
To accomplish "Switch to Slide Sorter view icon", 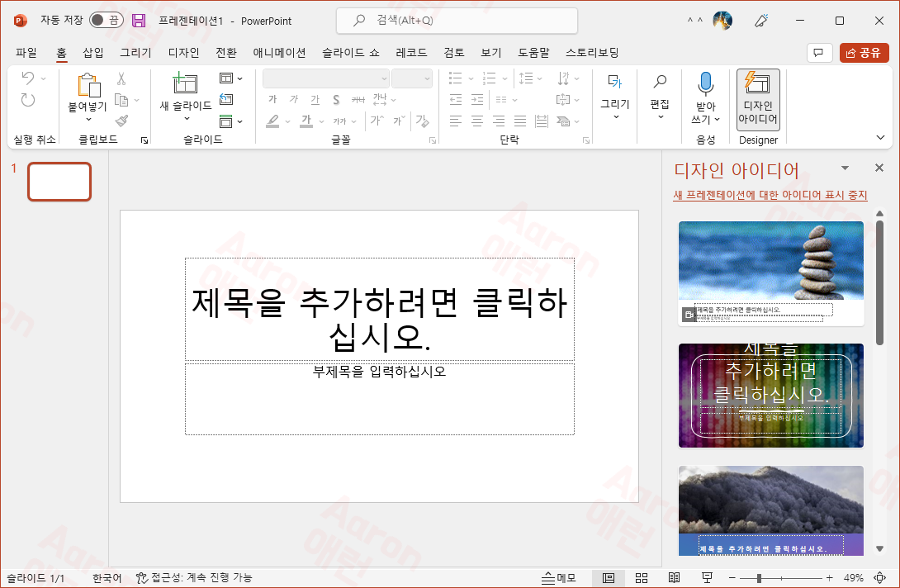I will coord(642,577).
